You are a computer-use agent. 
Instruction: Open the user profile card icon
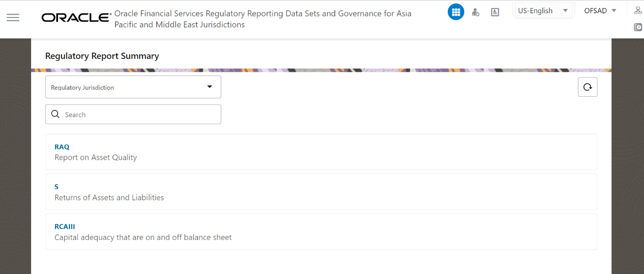tap(495, 12)
